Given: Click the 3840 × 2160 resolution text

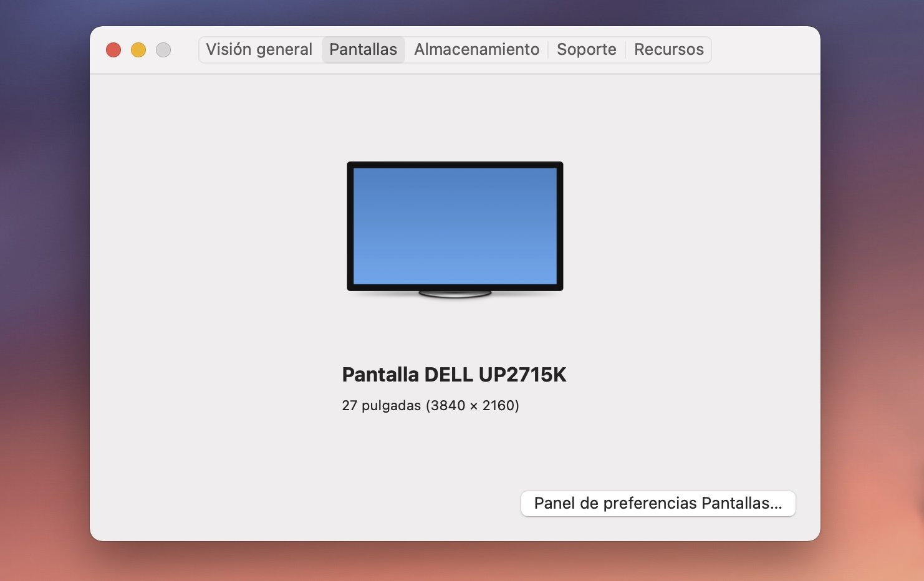Looking at the screenshot, I should click(473, 406).
